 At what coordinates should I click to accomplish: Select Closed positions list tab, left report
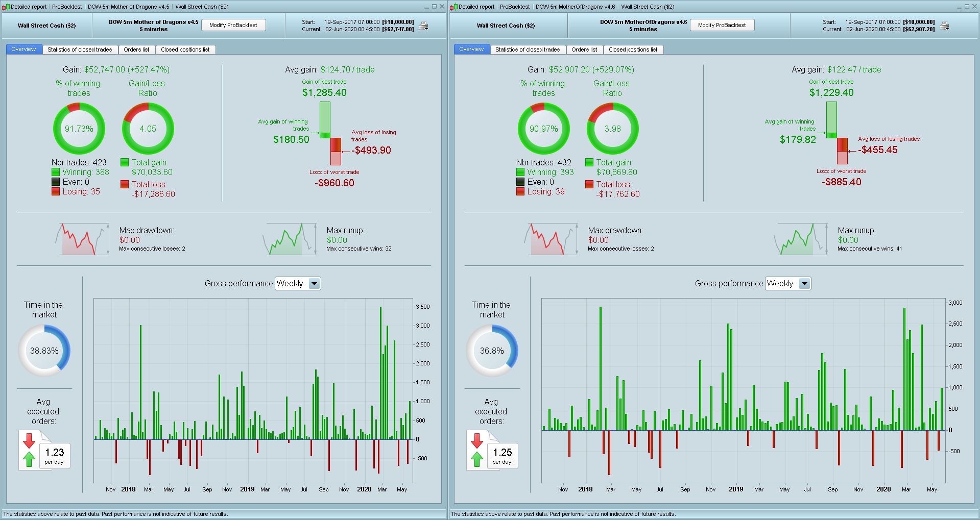click(185, 49)
